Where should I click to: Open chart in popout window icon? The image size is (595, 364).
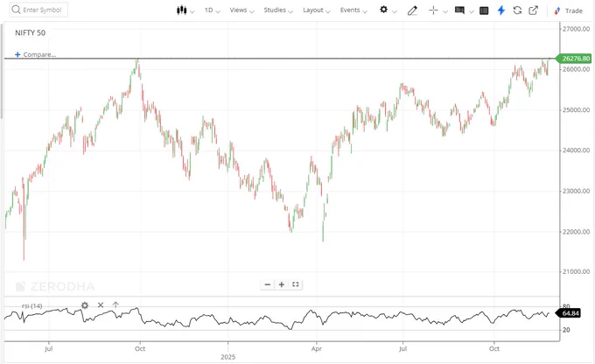tap(533, 10)
